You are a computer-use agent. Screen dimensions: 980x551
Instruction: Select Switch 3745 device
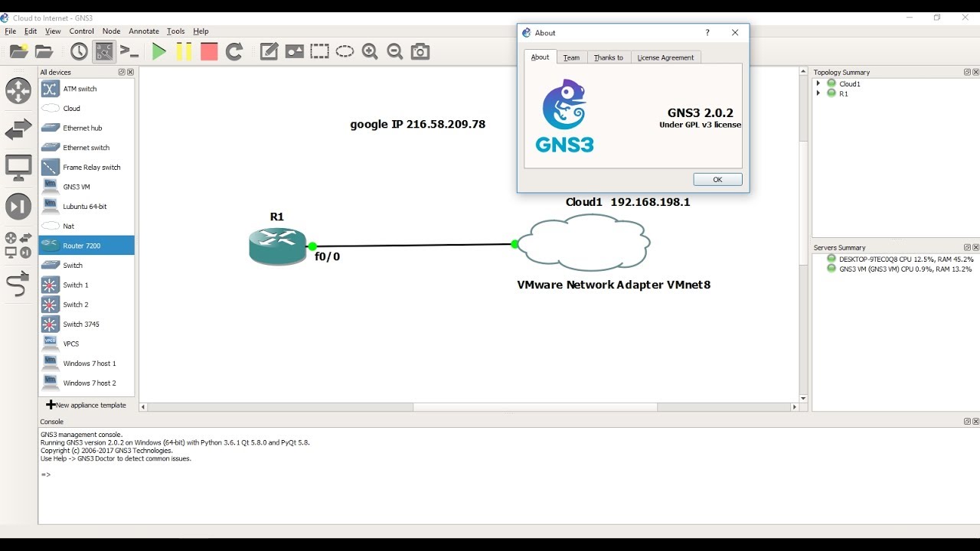pyautogui.click(x=87, y=324)
